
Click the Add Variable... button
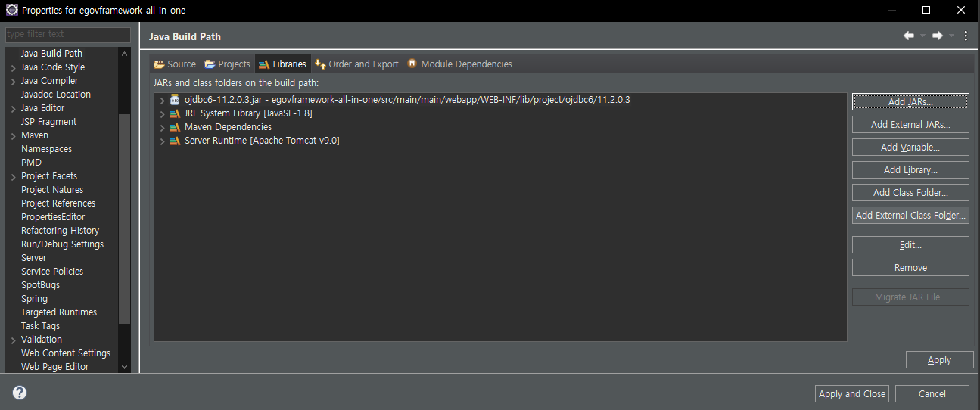point(910,147)
